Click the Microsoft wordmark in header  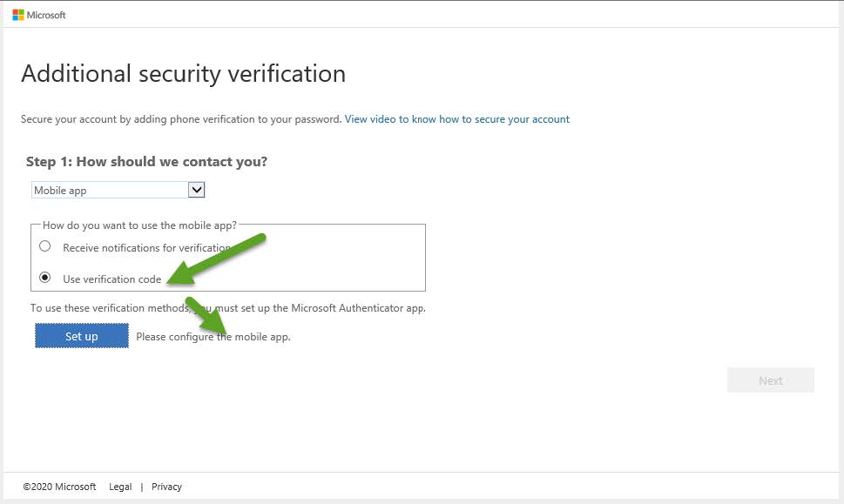46,15
